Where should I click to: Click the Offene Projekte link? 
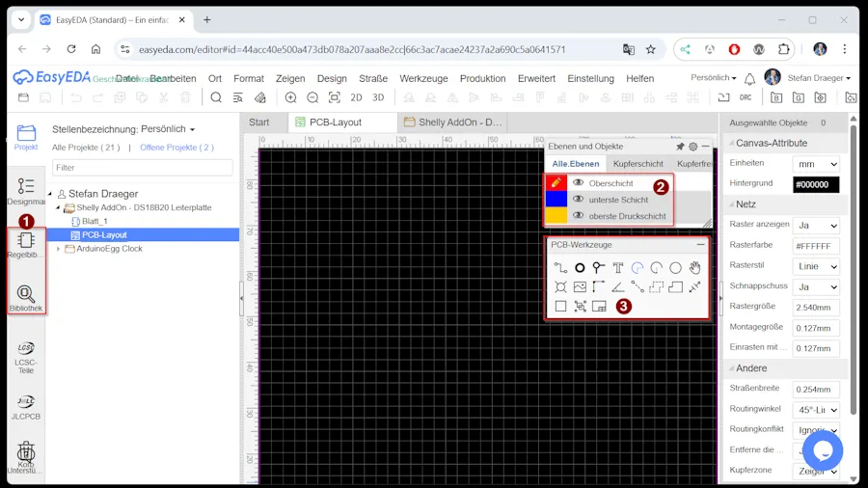pyautogui.click(x=176, y=148)
